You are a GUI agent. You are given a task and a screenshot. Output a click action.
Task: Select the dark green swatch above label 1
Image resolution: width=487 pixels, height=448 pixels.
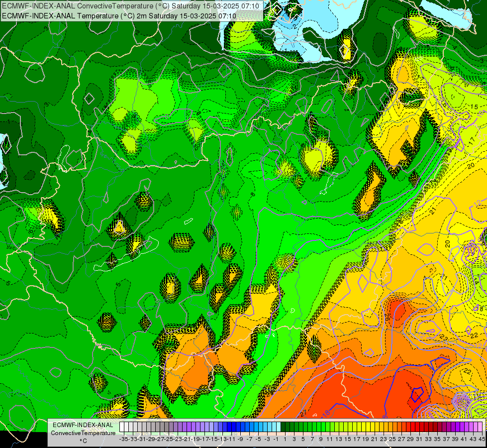click(283, 427)
